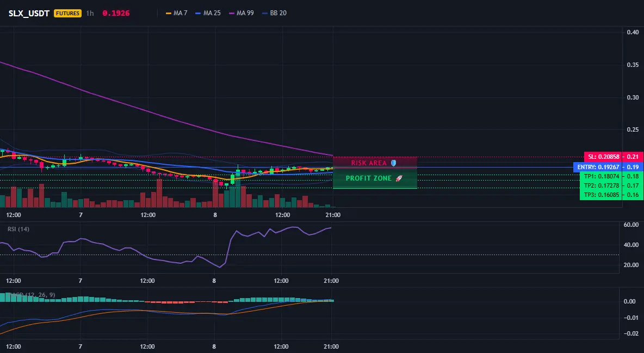Click the 60.00 RSI axis label
644x353 pixels.
[x=631, y=225]
